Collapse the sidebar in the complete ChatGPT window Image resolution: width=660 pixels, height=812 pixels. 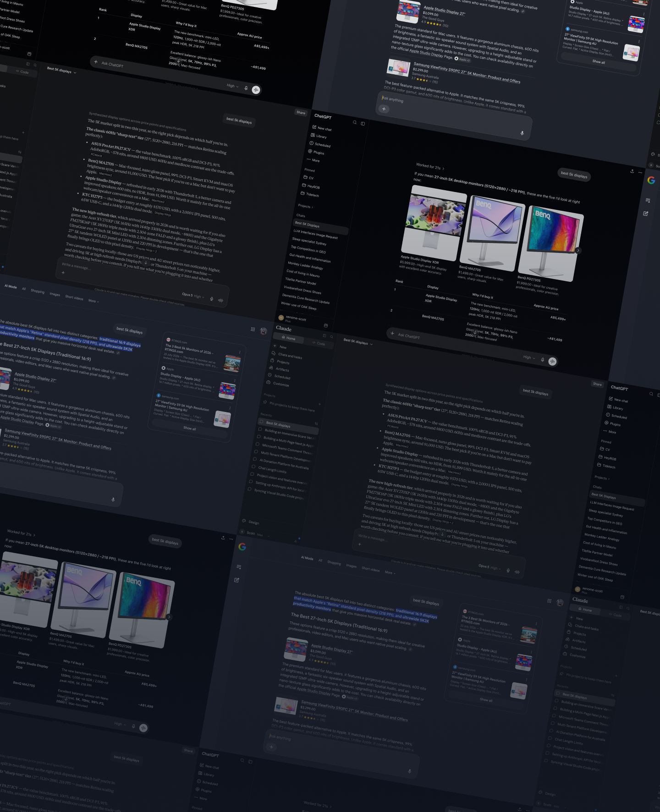click(x=363, y=124)
